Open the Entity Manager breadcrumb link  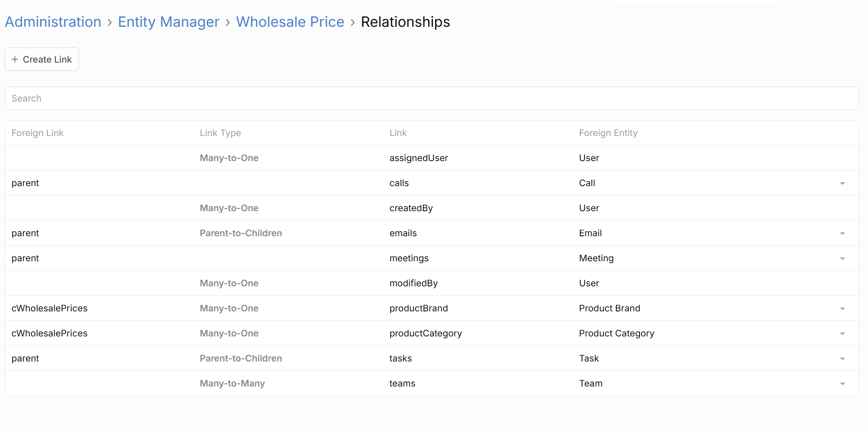[x=168, y=22]
